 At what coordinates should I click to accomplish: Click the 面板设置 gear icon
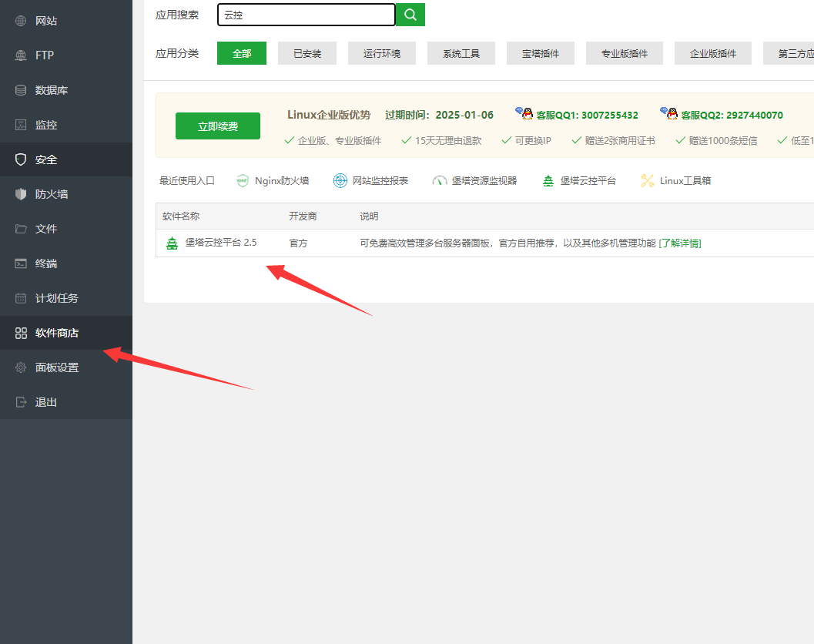pos(21,367)
